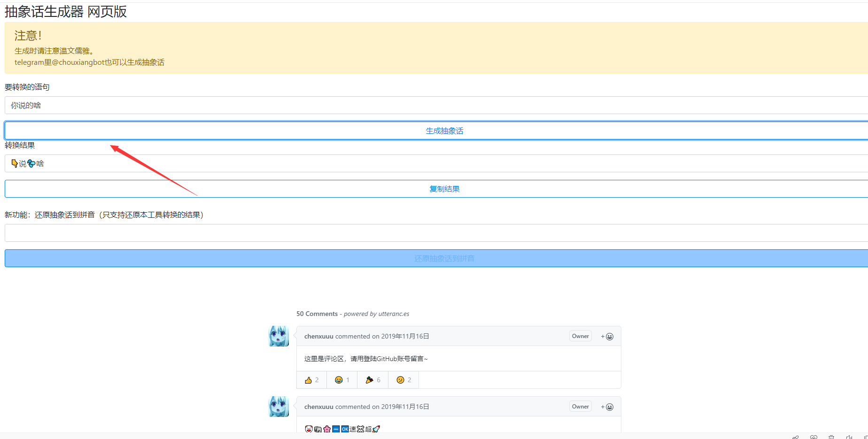The image size is (868, 439).
Task: Click the confused face reaction button
Action: click(403, 380)
